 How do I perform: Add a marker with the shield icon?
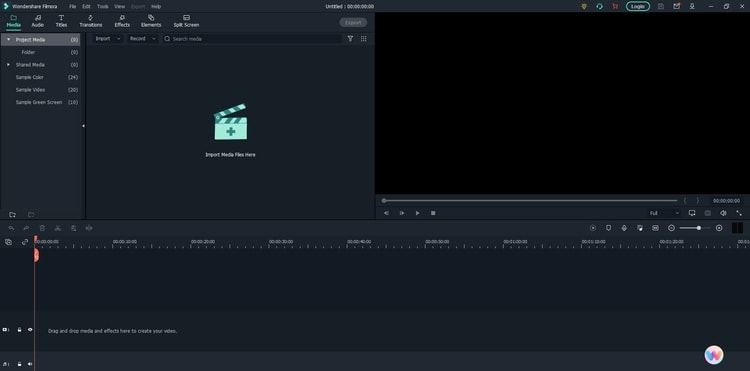(608, 228)
